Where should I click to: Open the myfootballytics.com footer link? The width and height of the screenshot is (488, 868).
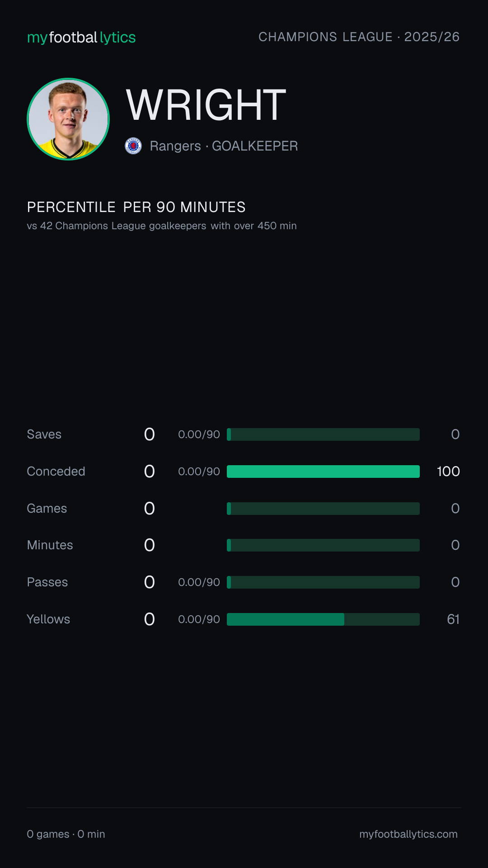[x=408, y=834]
